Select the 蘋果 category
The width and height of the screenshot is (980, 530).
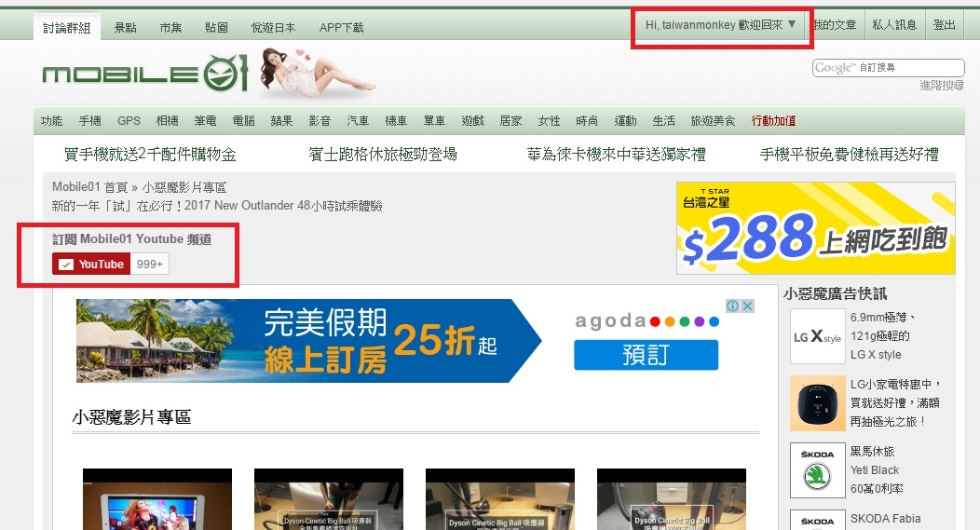click(281, 121)
